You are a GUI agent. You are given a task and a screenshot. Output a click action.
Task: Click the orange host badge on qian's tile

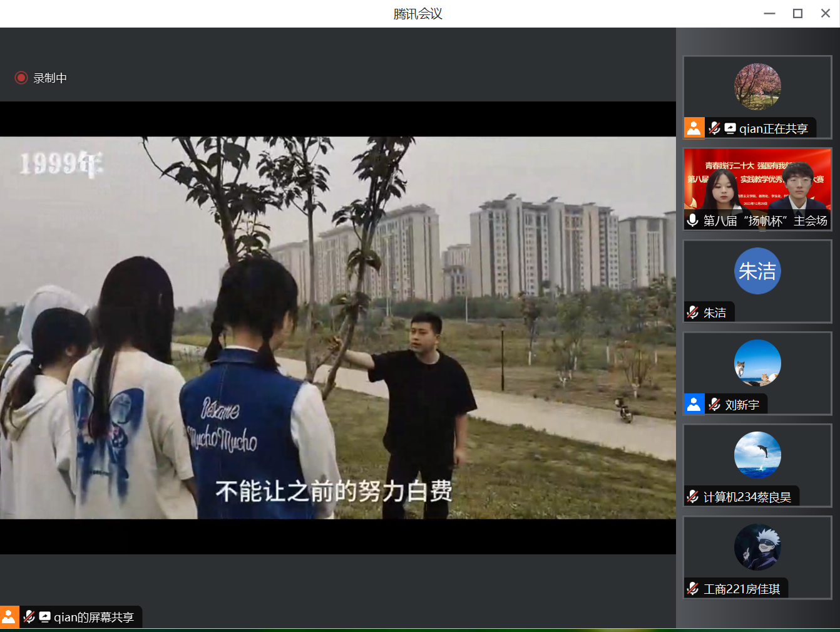pos(694,127)
